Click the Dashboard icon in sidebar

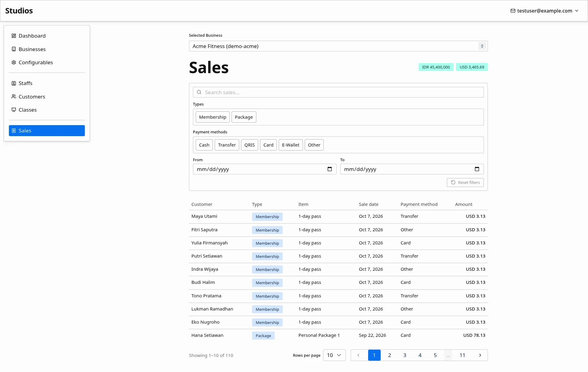14,36
